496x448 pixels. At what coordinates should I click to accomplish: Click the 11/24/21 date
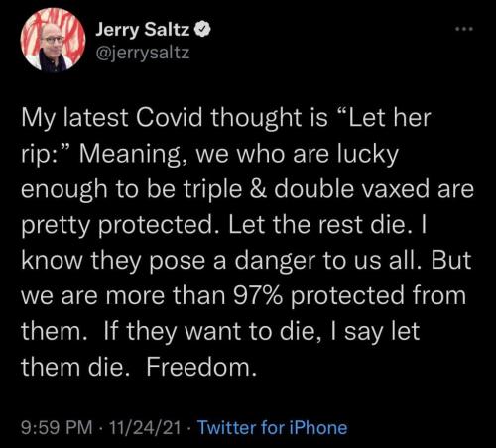(x=146, y=428)
